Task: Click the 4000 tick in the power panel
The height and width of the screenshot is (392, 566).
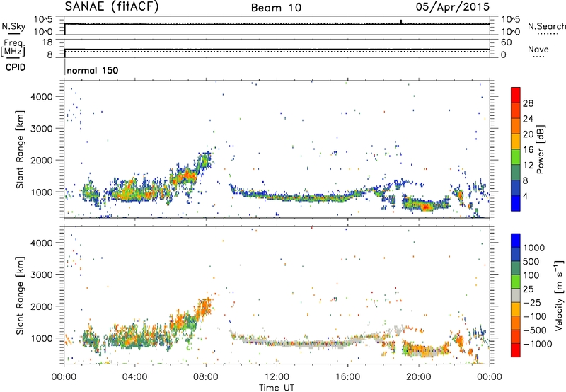Action: (42, 97)
